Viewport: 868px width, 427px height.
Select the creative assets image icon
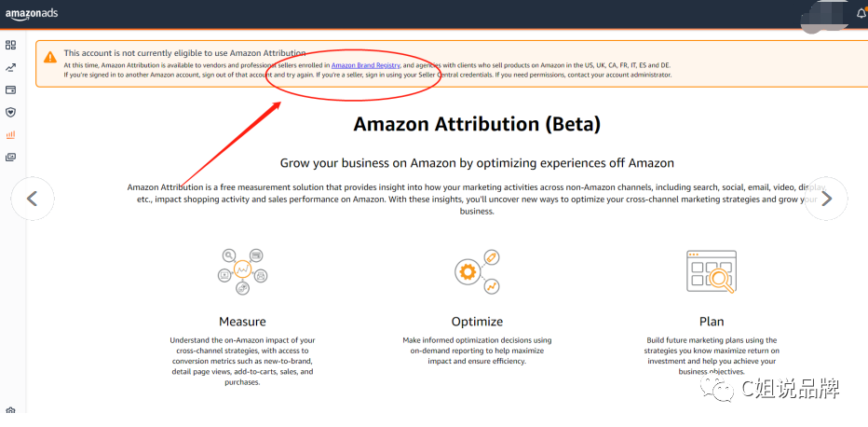tap(10, 158)
